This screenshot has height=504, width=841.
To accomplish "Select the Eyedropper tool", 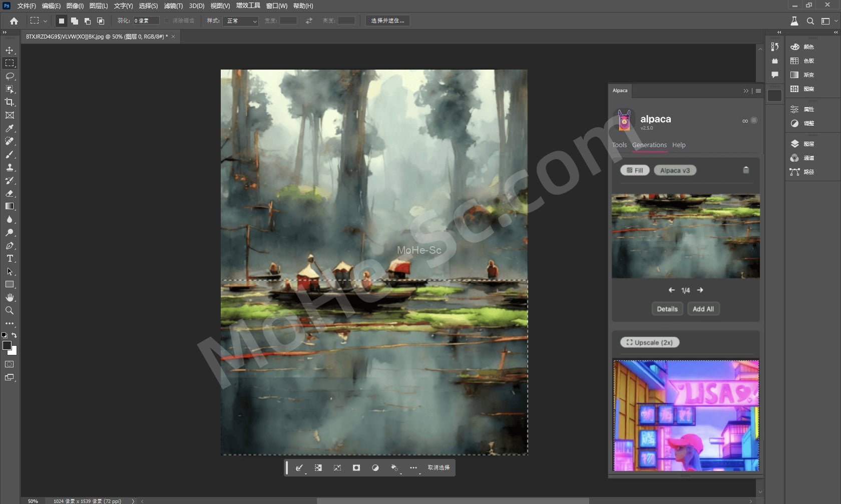I will (x=10, y=128).
